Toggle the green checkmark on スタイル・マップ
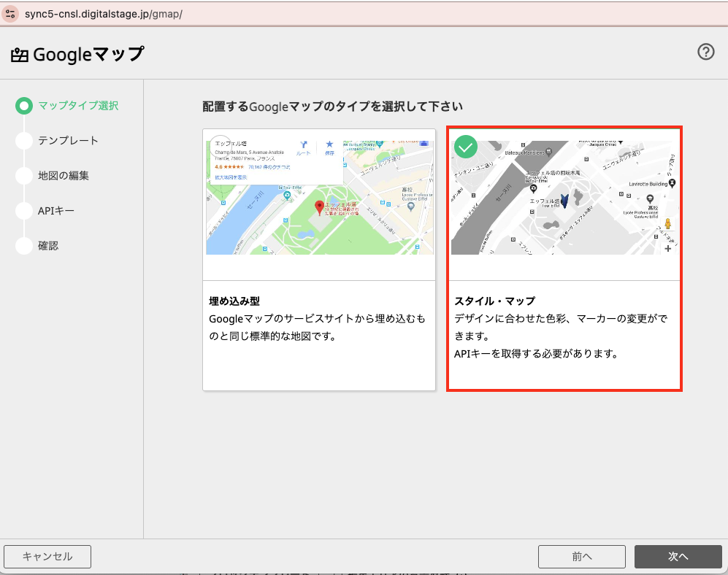The height and width of the screenshot is (575, 728). click(466, 147)
